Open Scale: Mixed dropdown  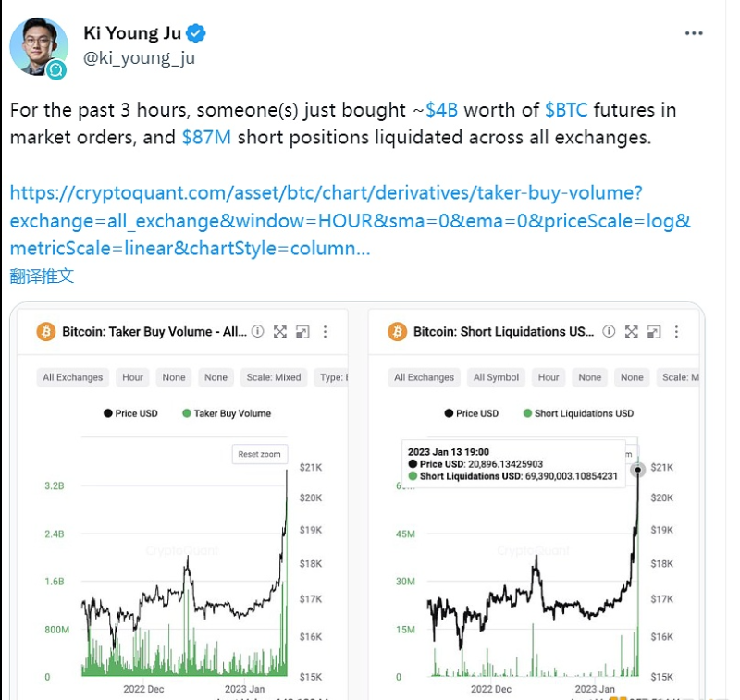[x=273, y=377]
